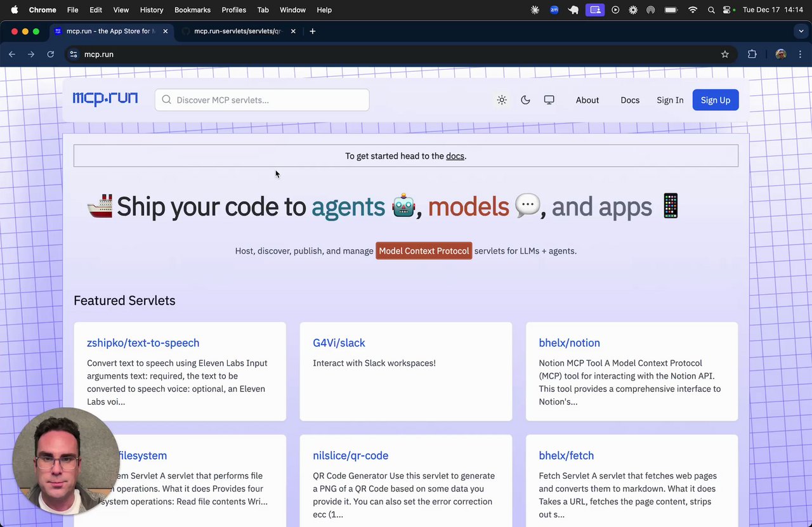Open the AirDrop menu bar icon

[650, 10]
